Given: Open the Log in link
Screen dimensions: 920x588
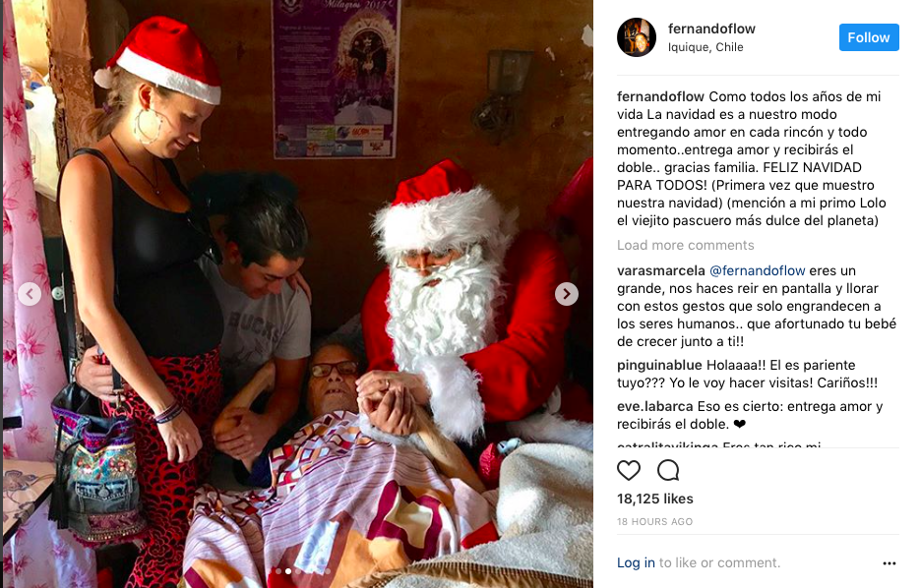Looking at the screenshot, I should pos(636,562).
